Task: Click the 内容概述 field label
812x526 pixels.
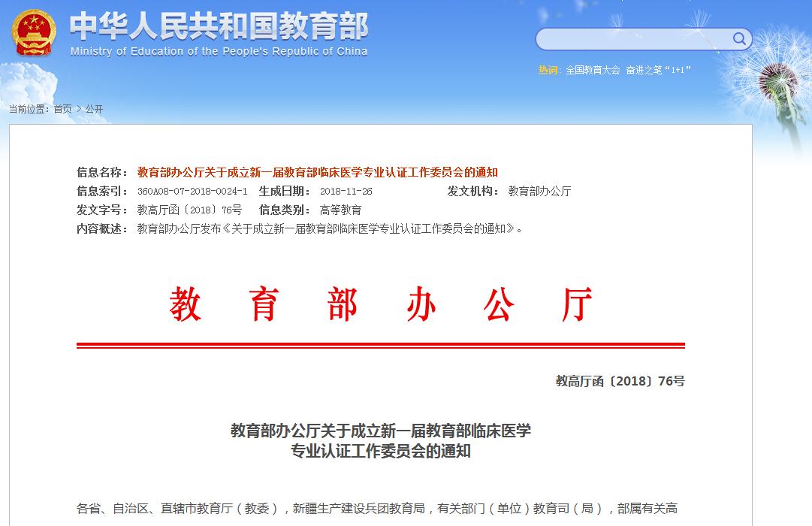Action: (102, 228)
